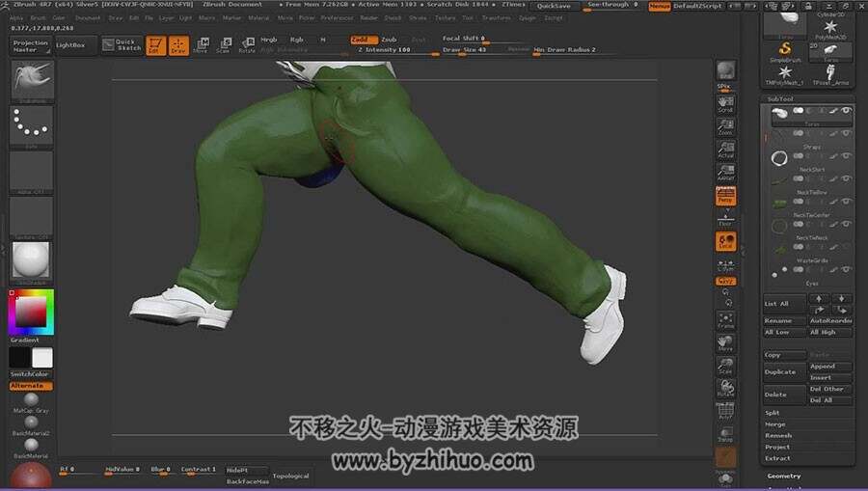Viewport: 868px width, 491px height.
Task: Select the Rotate transform icon
Action: tap(248, 45)
